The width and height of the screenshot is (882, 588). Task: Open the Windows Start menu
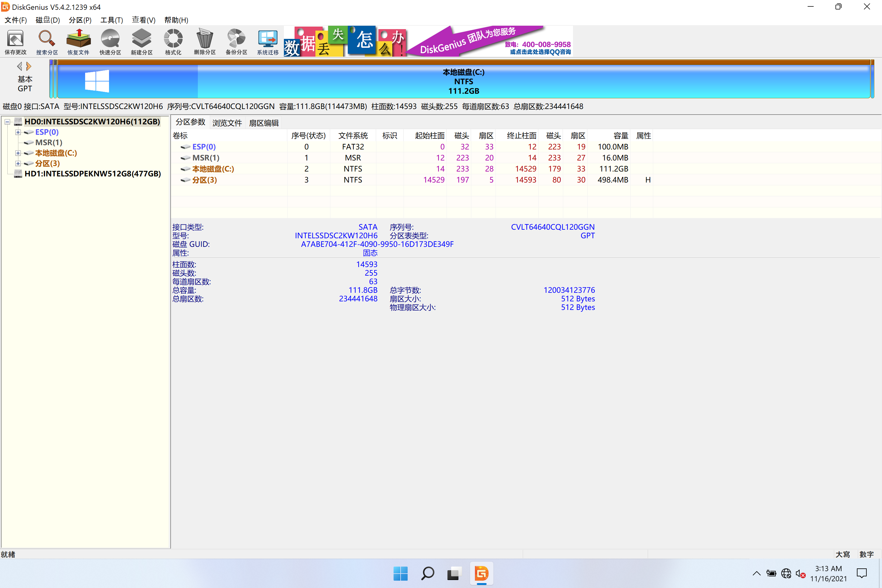click(401, 573)
